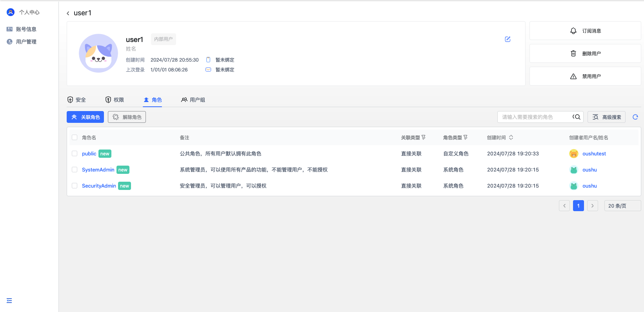Image resolution: width=644 pixels, height=312 pixels.
Task: Open the public role link
Action: [89, 154]
